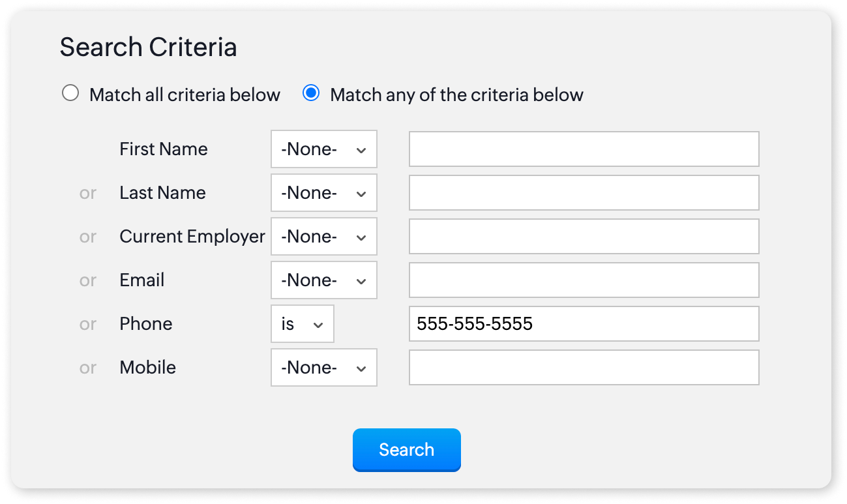This screenshot has width=847, height=504.
Task: Open the Phone "is" condition dropdown
Action: click(x=303, y=324)
